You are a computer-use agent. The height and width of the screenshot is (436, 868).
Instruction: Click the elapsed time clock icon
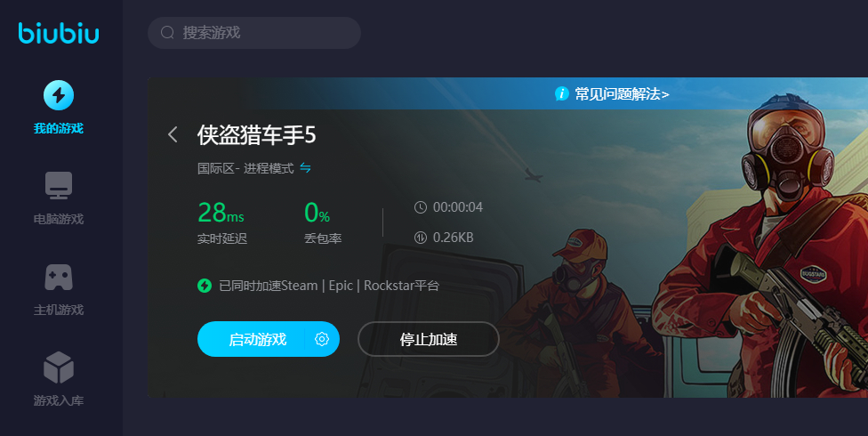click(x=421, y=207)
